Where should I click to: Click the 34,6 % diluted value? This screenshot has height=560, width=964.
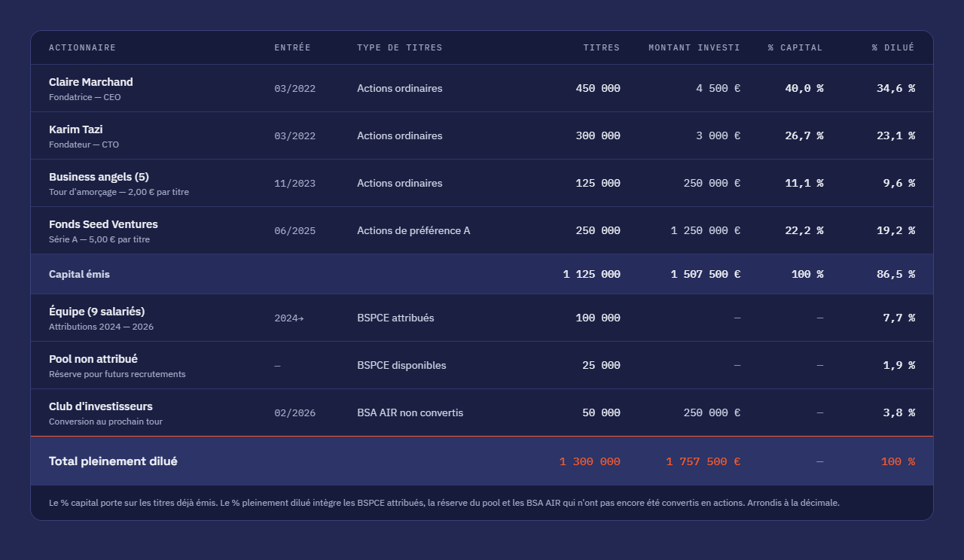tap(896, 89)
